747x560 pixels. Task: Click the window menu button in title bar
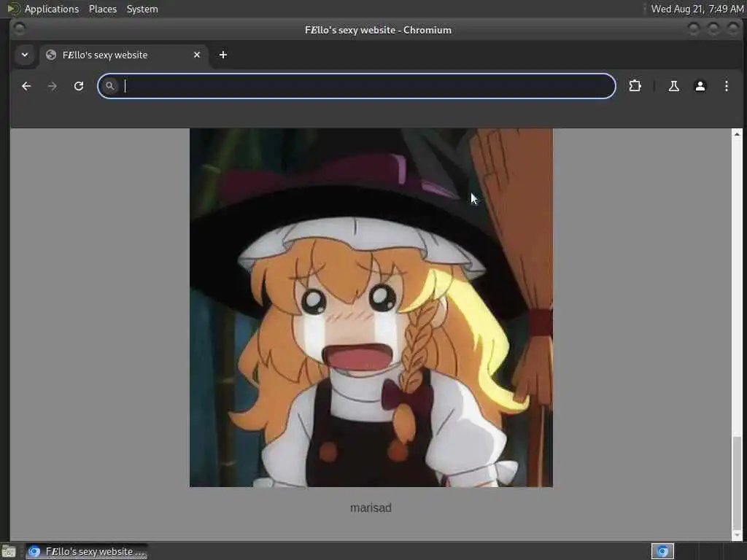point(19,29)
